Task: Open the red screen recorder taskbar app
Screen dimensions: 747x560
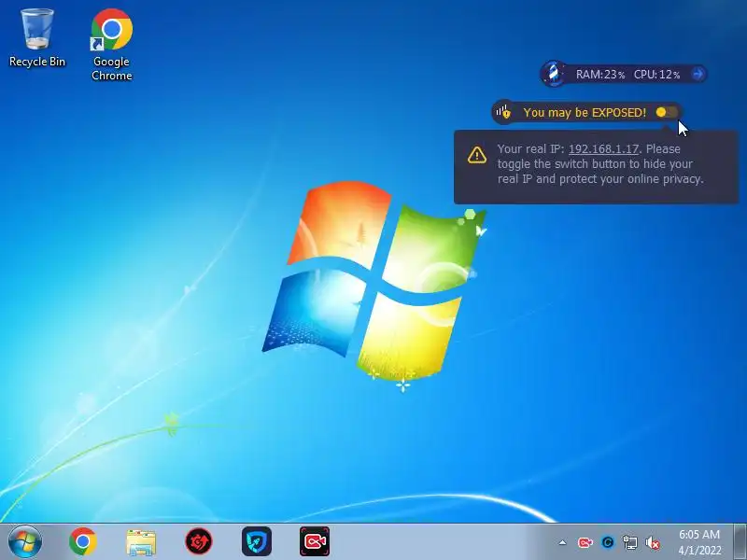Action: [315, 541]
